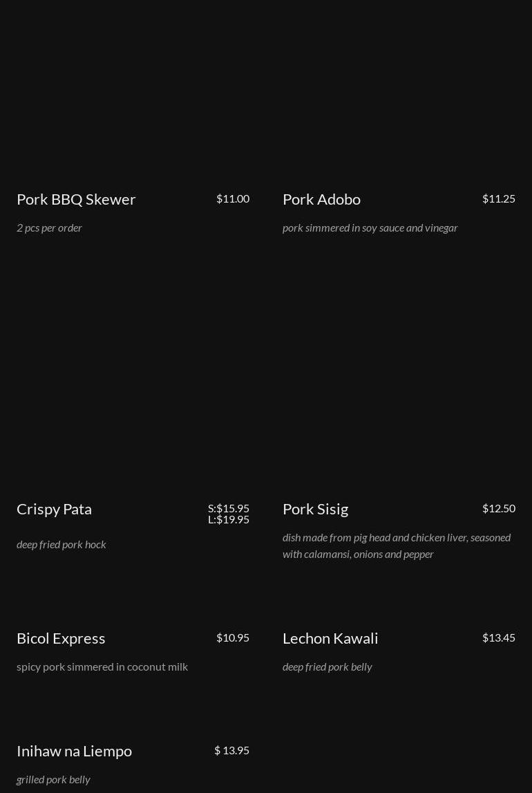Click the "2 pcs per order" description
The image size is (532, 793).
point(49,227)
